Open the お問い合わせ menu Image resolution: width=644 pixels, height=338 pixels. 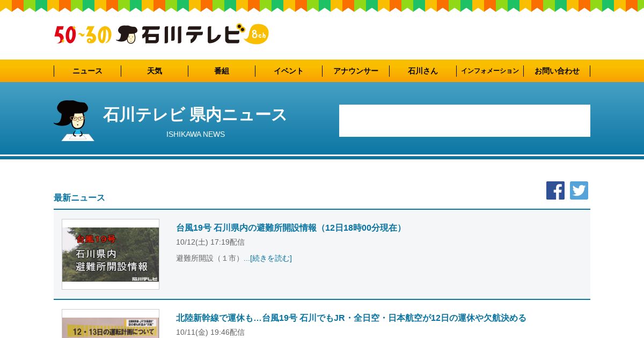click(557, 71)
